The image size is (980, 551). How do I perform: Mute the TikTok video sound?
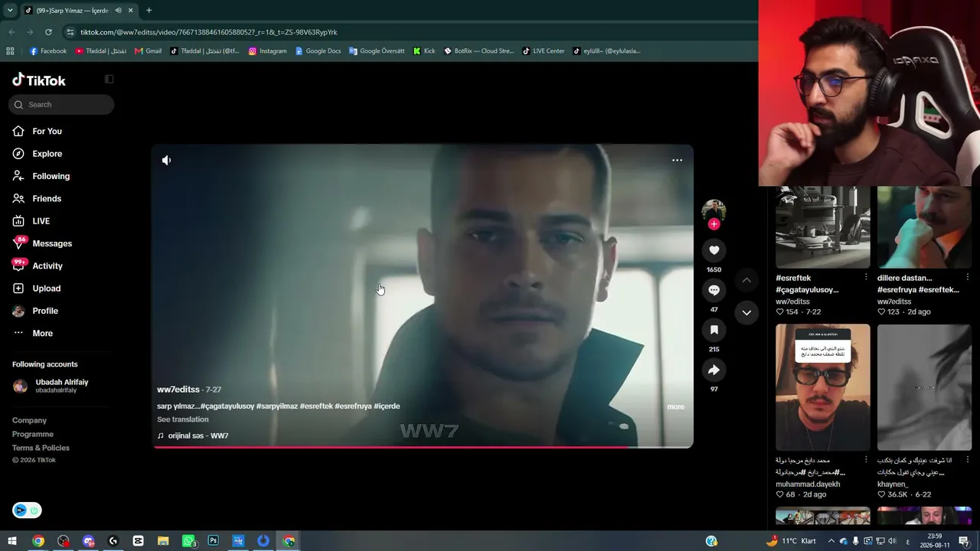(166, 160)
